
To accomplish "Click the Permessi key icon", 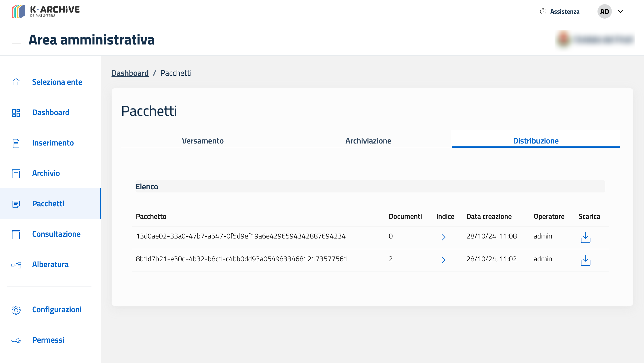I will pos(16,340).
